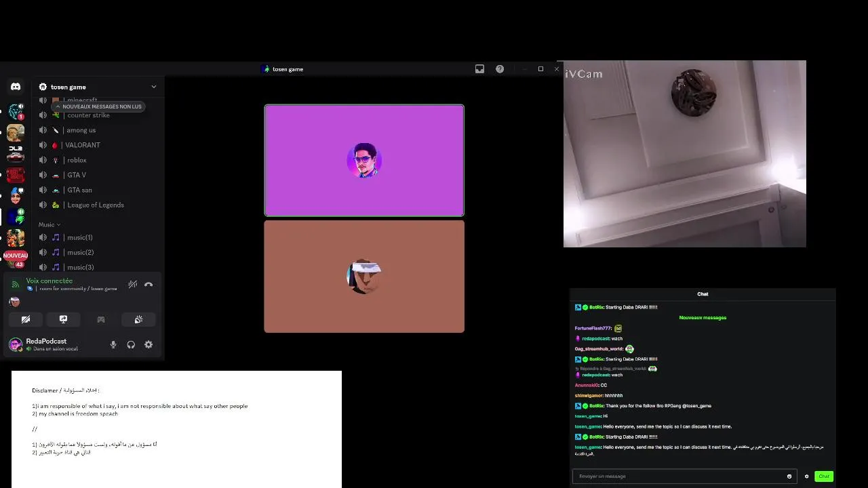
Task: Click Anunnaki0 username in chat
Action: 587,385
